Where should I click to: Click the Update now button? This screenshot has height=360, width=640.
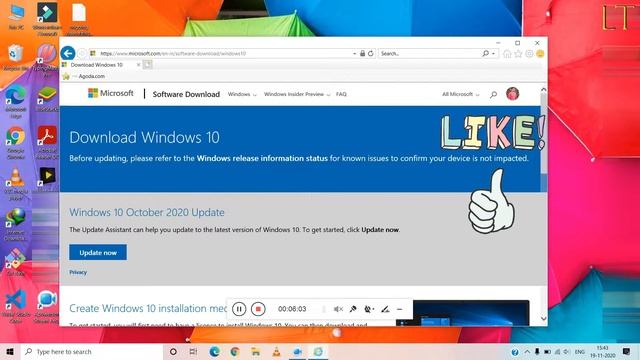click(98, 252)
